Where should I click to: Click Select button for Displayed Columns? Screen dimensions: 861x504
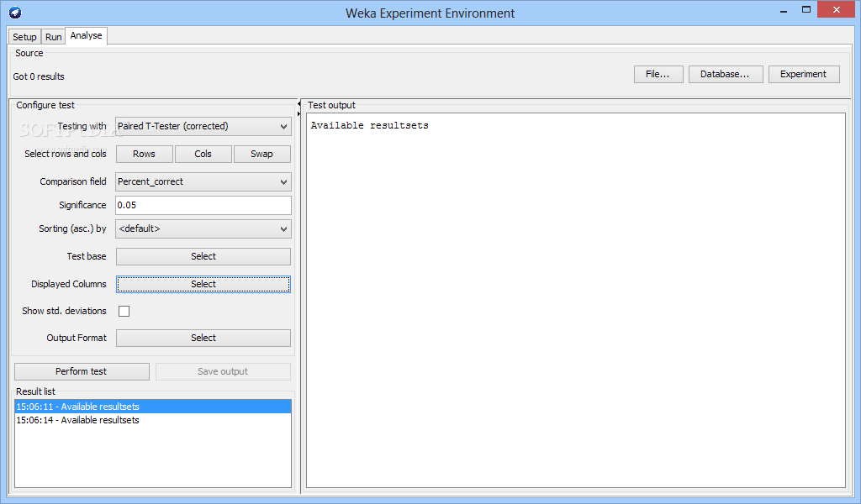203,284
